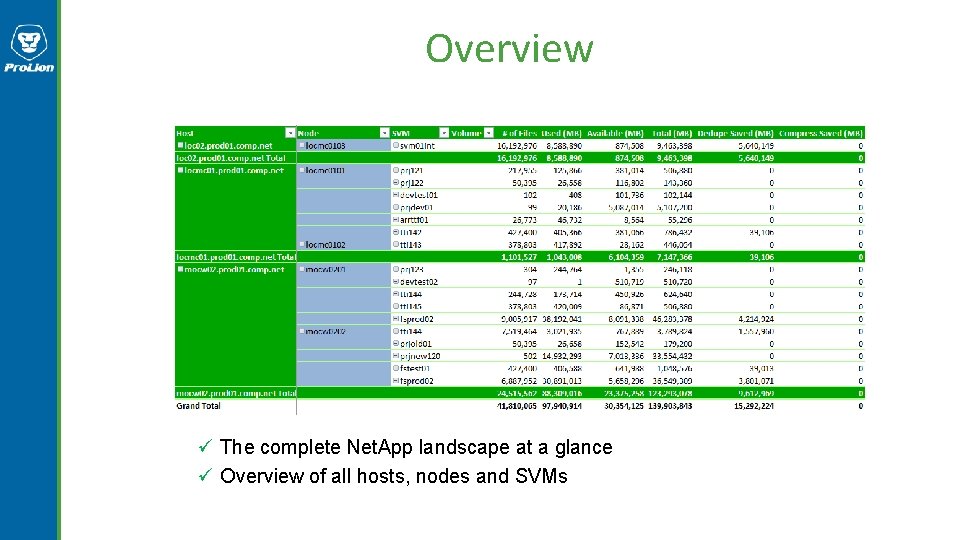The width and height of the screenshot is (960, 540).
Task: Select the 6,104,359 available MB cell
Action: point(626,257)
